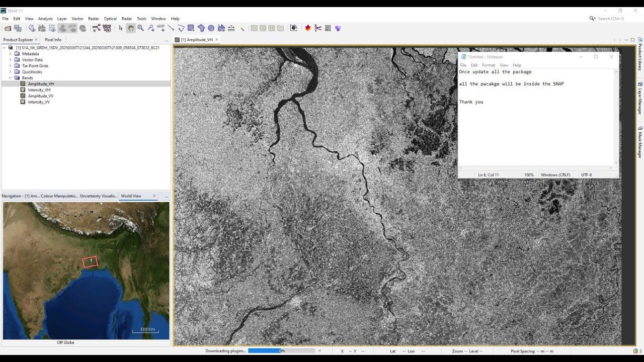Viewport: 644px width, 362px height.
Task: Click the purple cluster toolbar icon
Action: pos(338,28)
